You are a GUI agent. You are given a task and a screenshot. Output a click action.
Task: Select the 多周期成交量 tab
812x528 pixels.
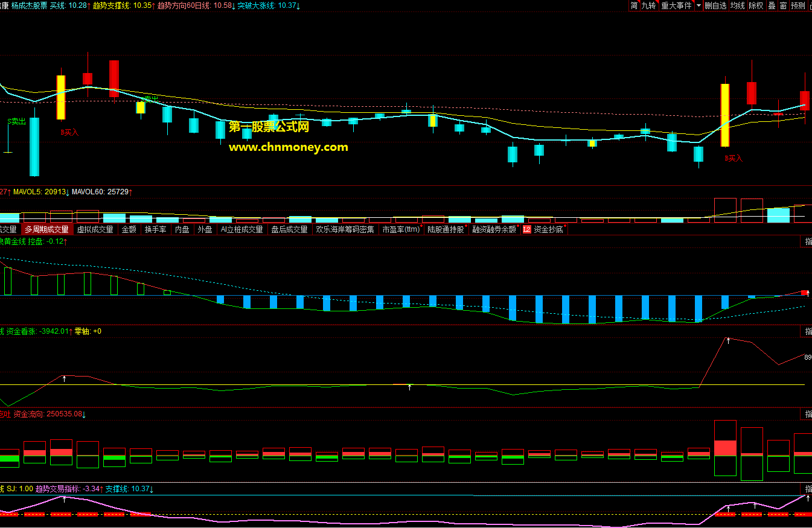coord(46,229)
